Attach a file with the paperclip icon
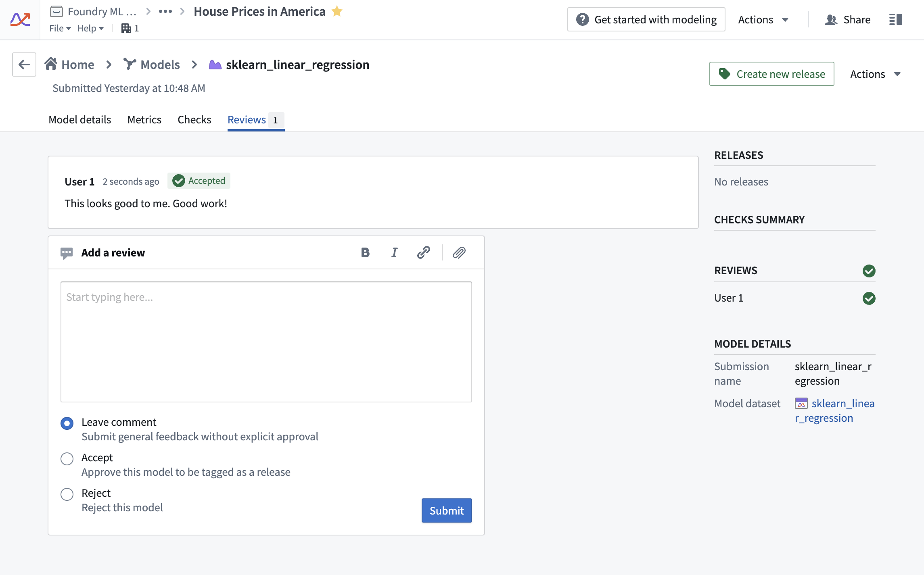 tap(459, 253)
